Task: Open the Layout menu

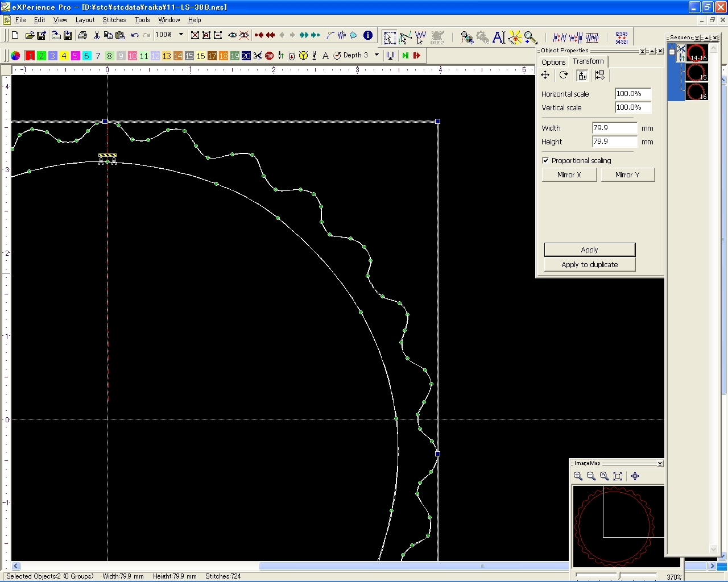Action: 85,20
